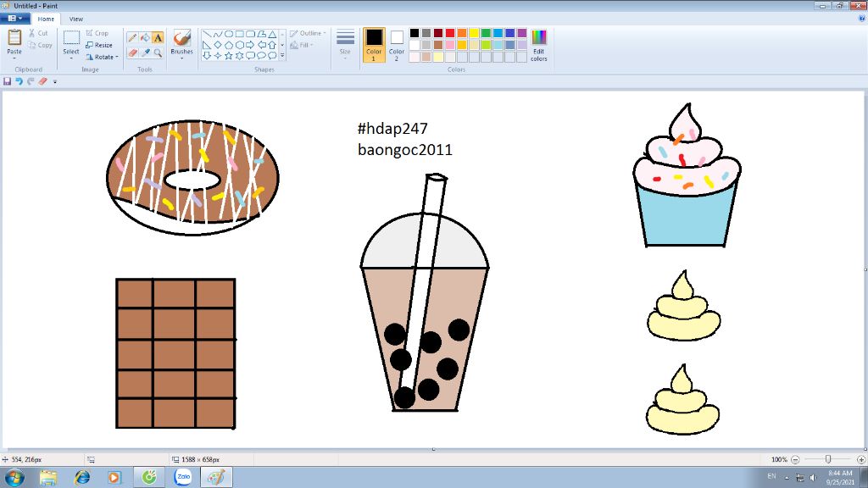This screenshot has height=488, width=868.
Task: Choose the Four-point star shape
Action: [x=218, y=55]
